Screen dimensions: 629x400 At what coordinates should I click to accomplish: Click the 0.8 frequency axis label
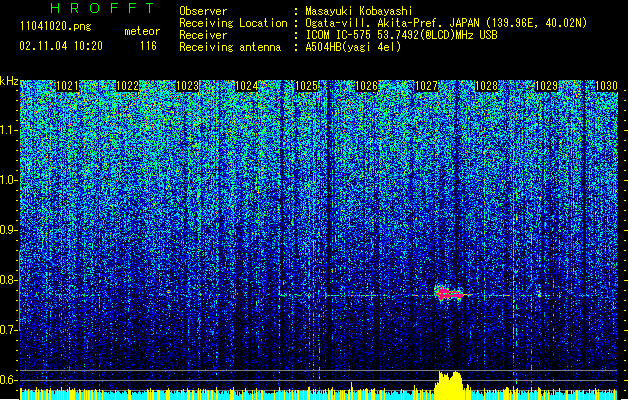tap(8, 280)
